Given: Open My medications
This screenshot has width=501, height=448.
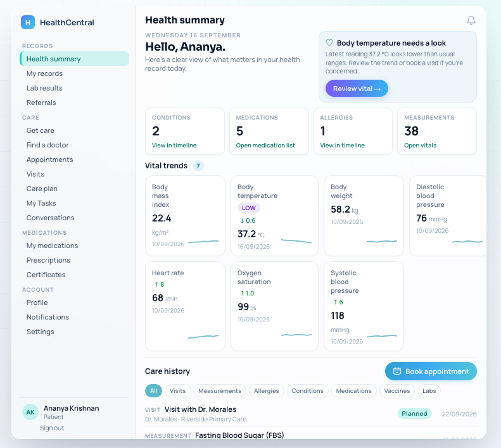Looking at the screenshot, I should click(x=75, y=246).
